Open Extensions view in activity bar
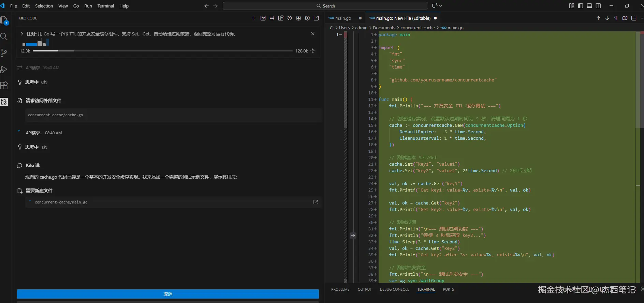Screen dimensions: 644x303 4,85
